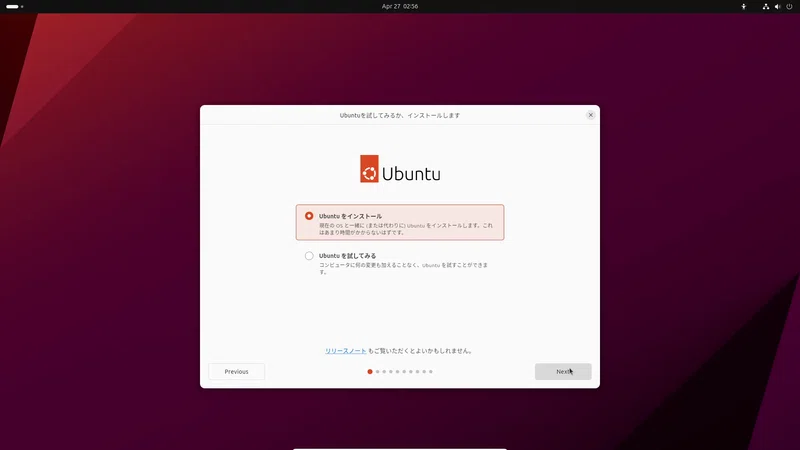800x450 pixels.
Task: Click the second page indicator dot
Action: (x=378, y=371)
